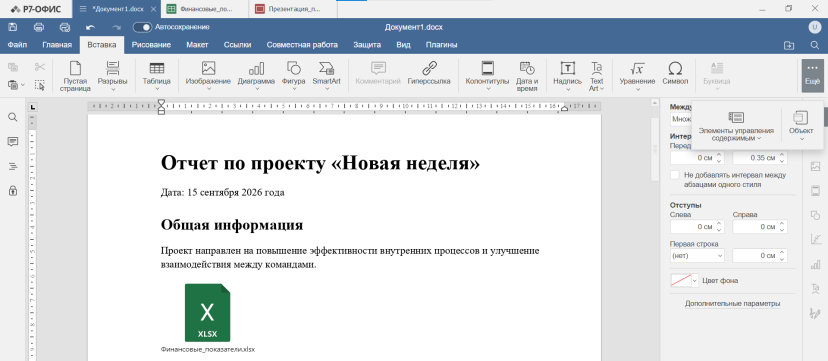Open shape settings icon in the right sidebar

(815, 215)
